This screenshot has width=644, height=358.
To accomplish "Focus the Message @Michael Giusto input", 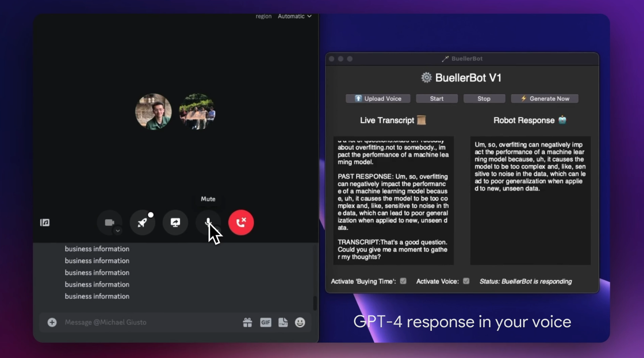I will coord(149,322).
